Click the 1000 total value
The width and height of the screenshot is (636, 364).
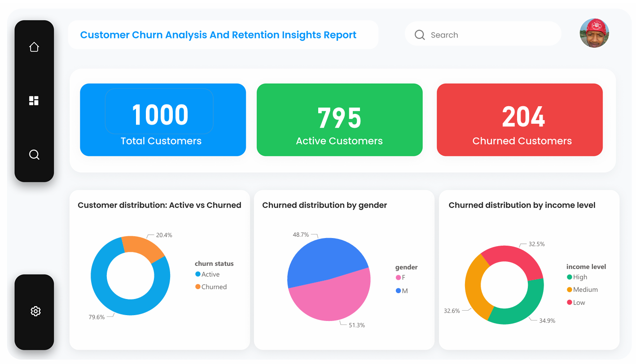tap(160, 115)
